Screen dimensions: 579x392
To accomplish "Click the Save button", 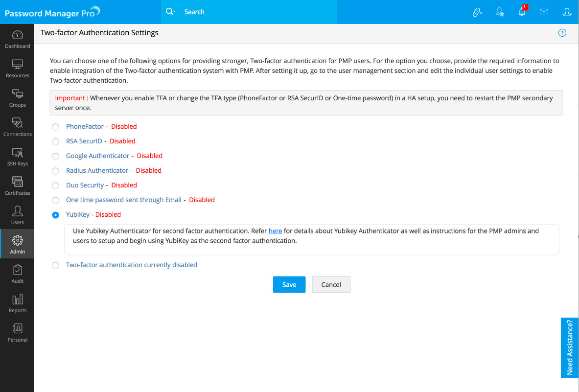I will (289, 285).
